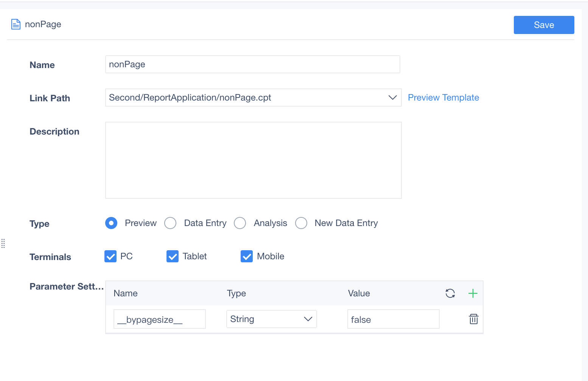Choose the Analysis type option
The height and width of the screenshot is (381, 588).
pyautogui.click(x=240, y=223)
